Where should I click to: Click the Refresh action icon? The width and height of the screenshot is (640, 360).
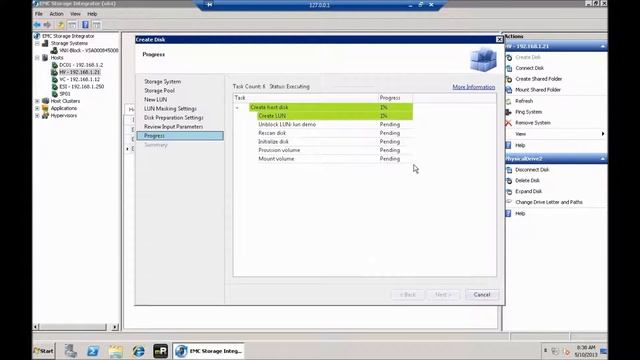click(x=509, y=101)
